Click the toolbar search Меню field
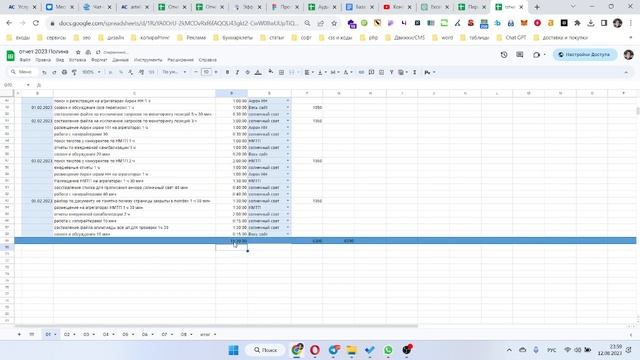640x360 pixels. (x=23, y=72)
